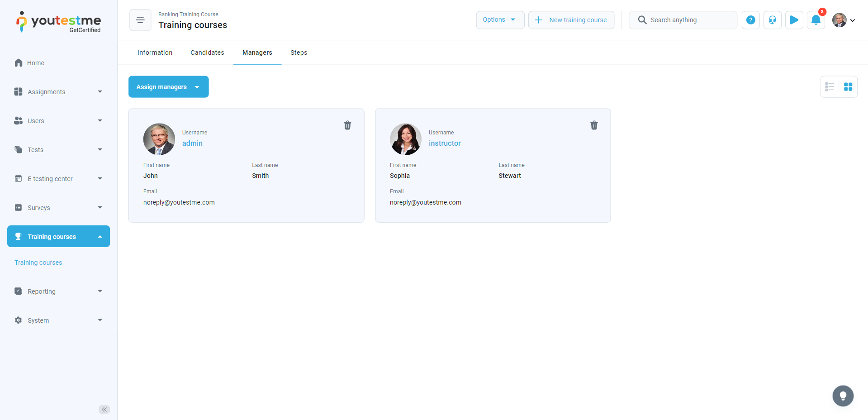Collapse the sidebar with double chevron
868x420 pixels.
click(x=104, y=410)
